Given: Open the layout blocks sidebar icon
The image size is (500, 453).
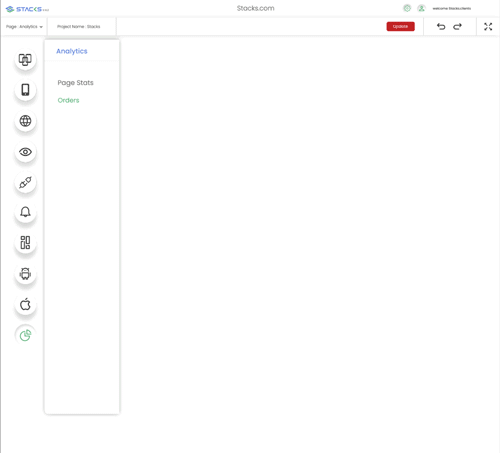Looking at the screenshot, I should tap(25, 243).
